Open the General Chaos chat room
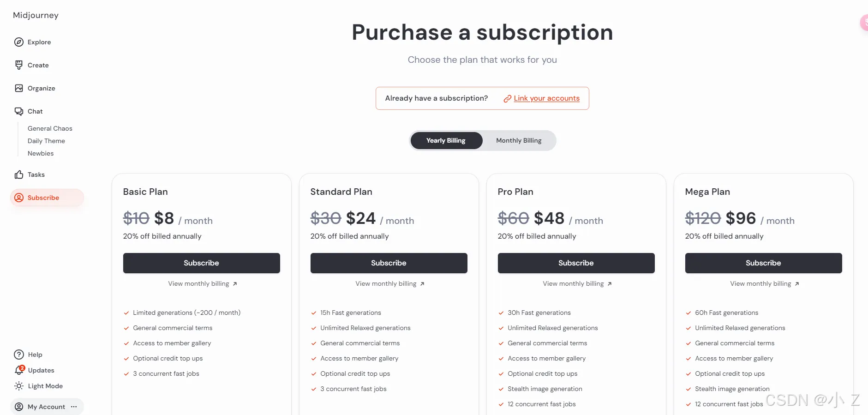Screen dimensions: 868x415 click(50, 128)
